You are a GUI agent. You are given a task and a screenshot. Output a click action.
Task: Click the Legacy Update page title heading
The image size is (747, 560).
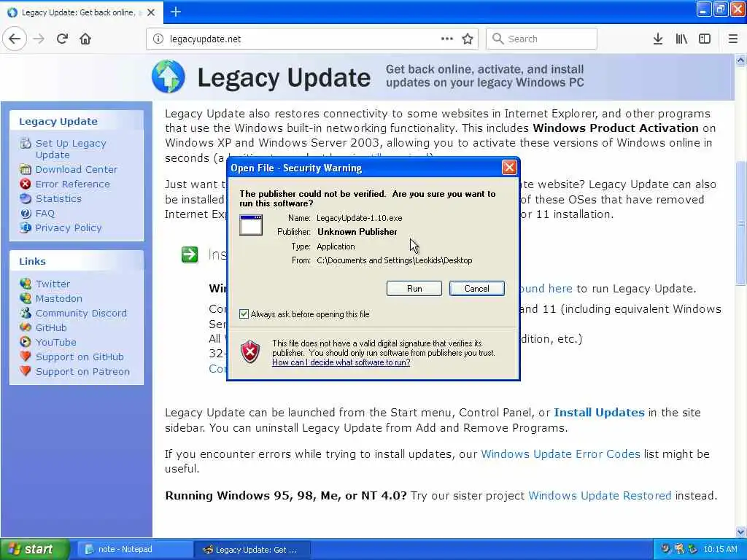(284, 77)
